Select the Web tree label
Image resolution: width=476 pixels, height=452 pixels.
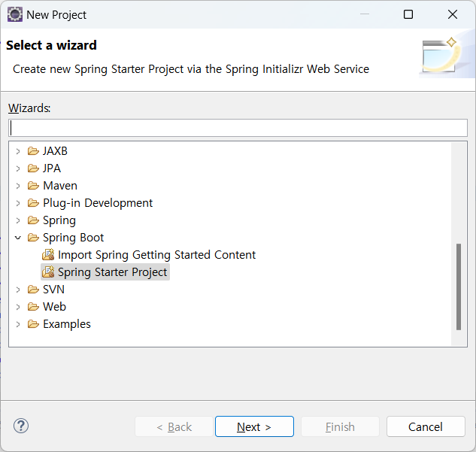point(54,307)
